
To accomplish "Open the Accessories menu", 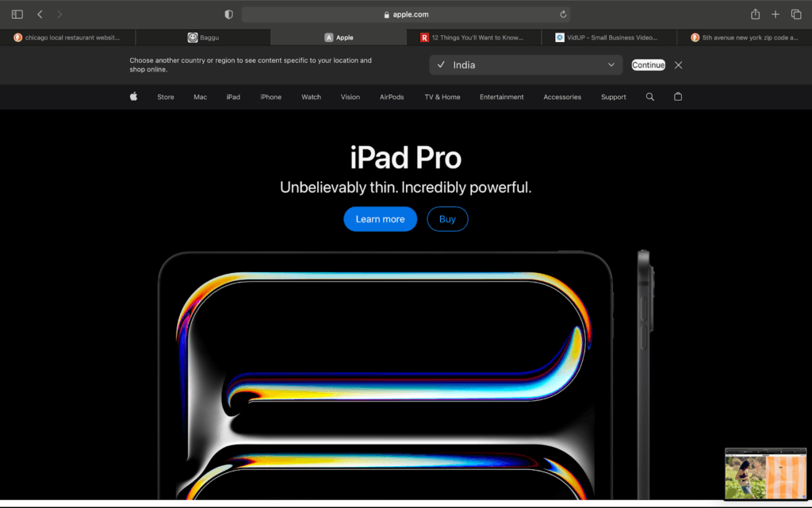I will click(562, 97).
